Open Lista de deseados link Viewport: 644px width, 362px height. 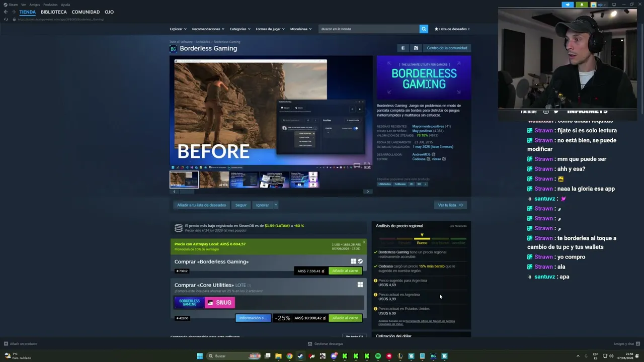452,29
